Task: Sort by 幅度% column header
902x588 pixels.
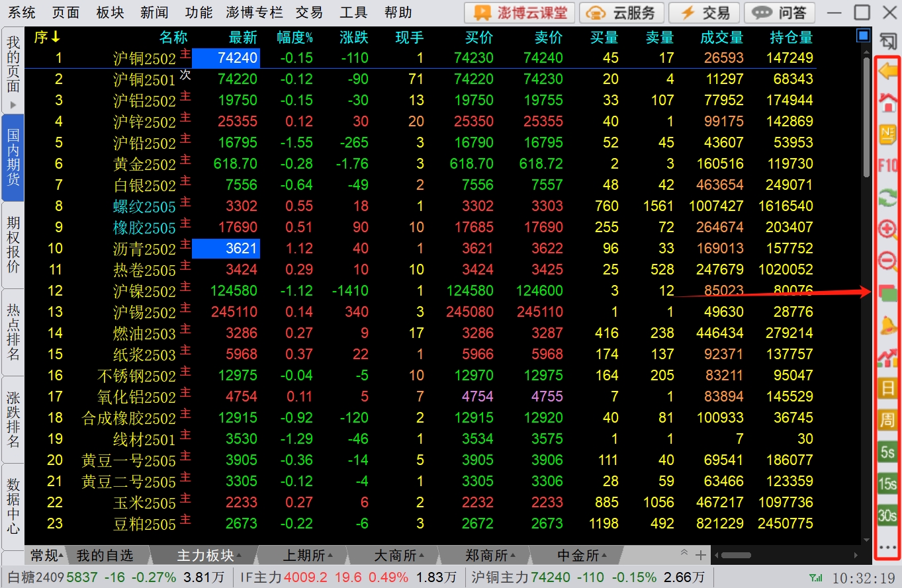Action: click(294, 38)
